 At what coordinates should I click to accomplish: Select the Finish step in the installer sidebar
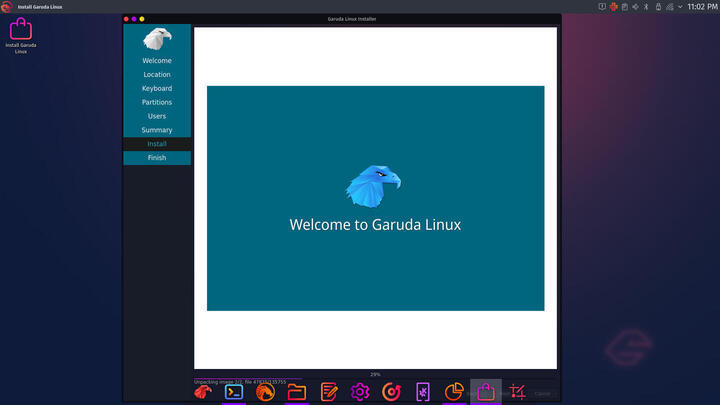tap(157, 158)
